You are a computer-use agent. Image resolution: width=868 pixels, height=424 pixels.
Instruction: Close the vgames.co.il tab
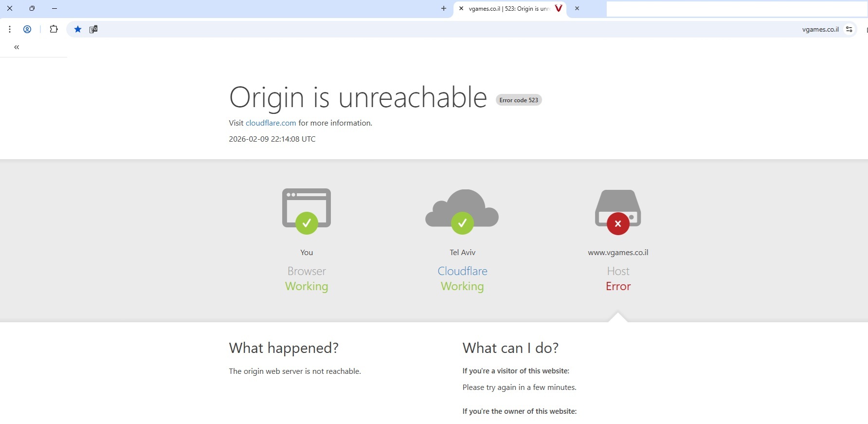[461, 8]
